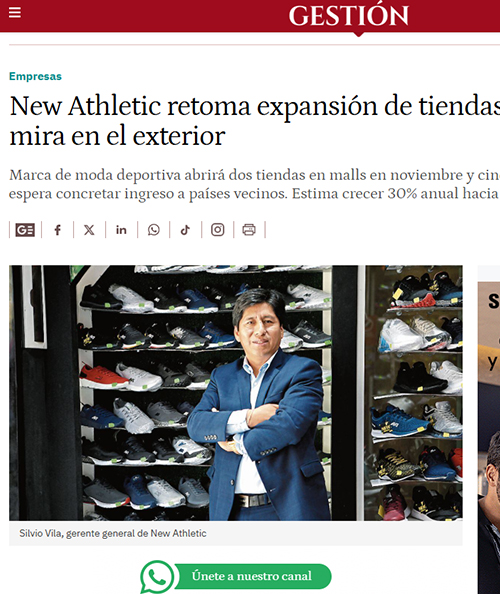Image resolution: width=500 pixels, height=594 pixels.
Task: Click the large WhatsApp logo near channel button
Action: coord(157,577)
